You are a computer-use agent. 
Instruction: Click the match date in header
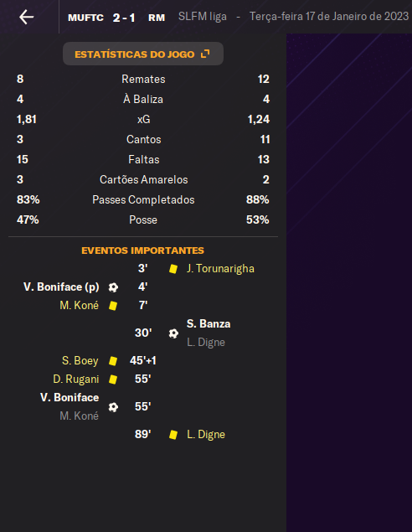[x=329, y=16]
